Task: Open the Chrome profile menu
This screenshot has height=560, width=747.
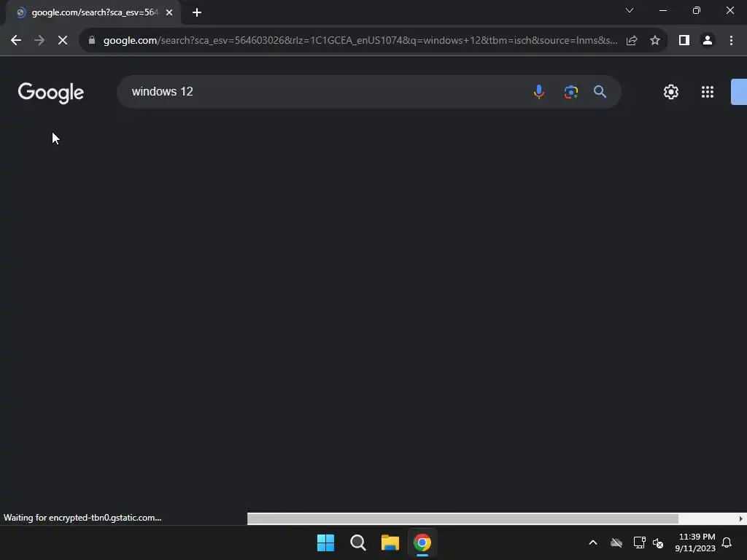Action: 708,41
